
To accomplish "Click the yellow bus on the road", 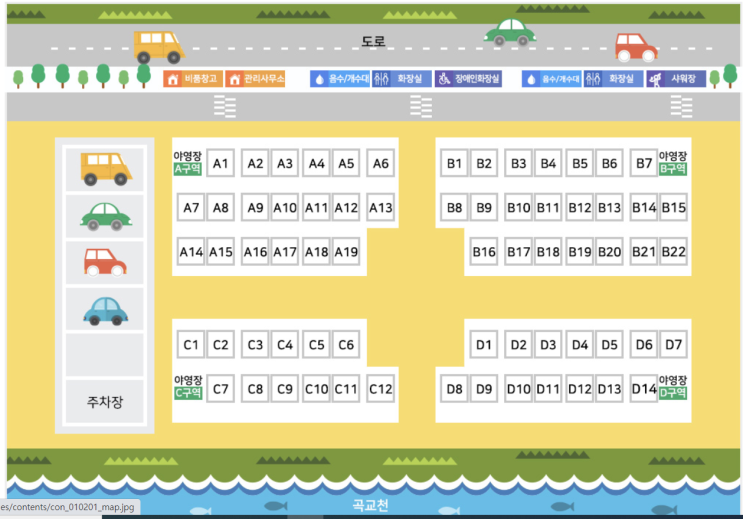I will coord(158,47).
